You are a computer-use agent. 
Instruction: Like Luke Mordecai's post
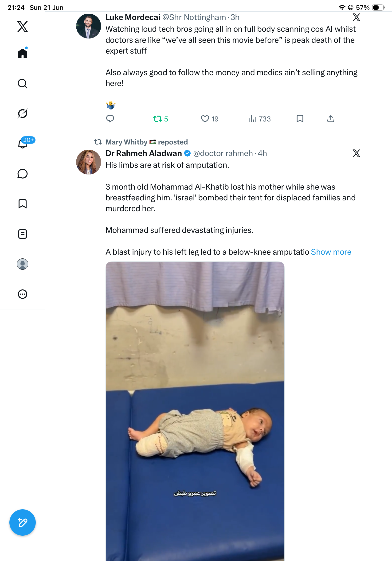tap(209, 119)
